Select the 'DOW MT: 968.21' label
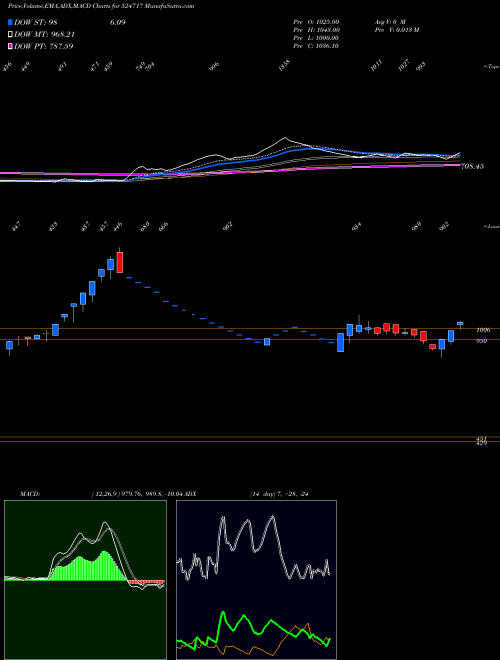Image resolution: width=500 pixels, height=660 pixels. pos(45,35)
